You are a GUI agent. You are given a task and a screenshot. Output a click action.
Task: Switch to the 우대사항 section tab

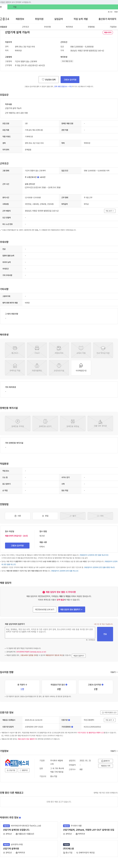[47, 27]
